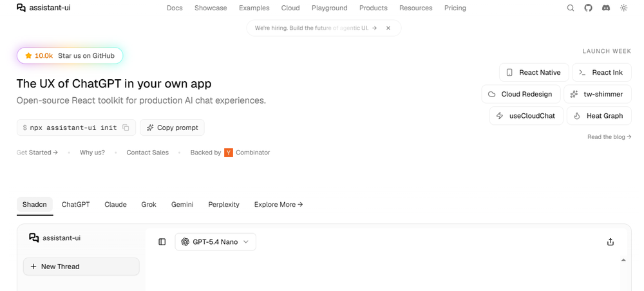Open the Examples nav item
Screen dimensions: 644x291
click(254, 8)
